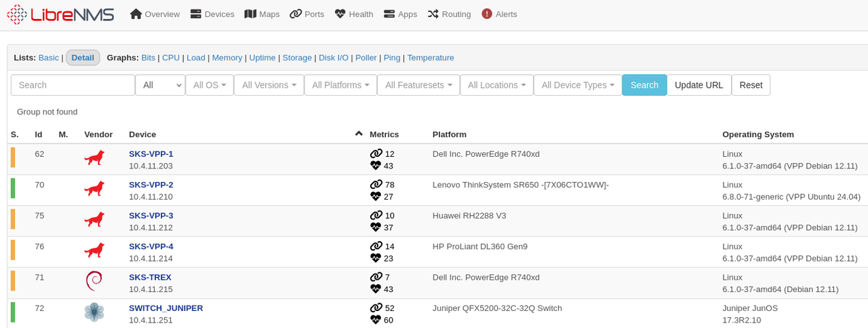Click the SWITCH_JUNIPER vendor icon
The image size is (868, 328).
click(94, 312)
